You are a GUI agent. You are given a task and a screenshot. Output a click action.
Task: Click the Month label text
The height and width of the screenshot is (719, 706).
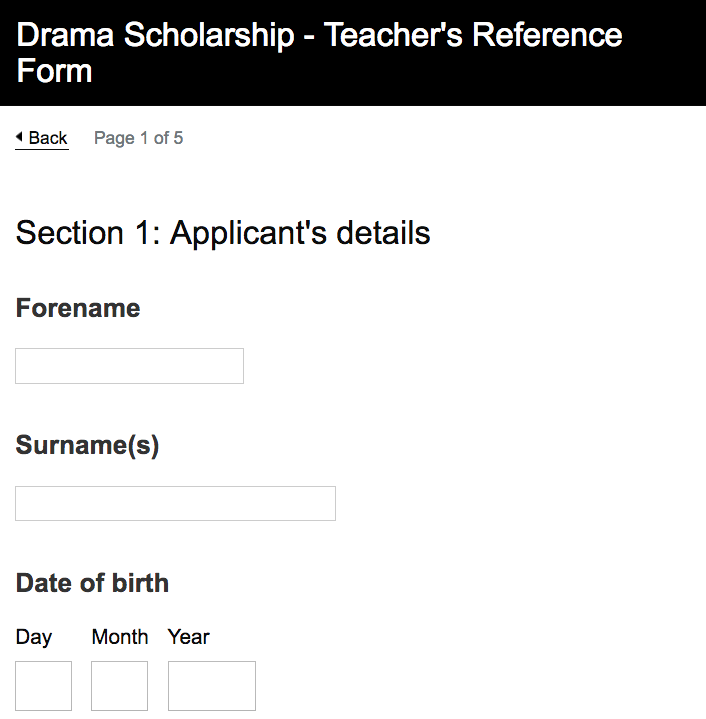120,636
